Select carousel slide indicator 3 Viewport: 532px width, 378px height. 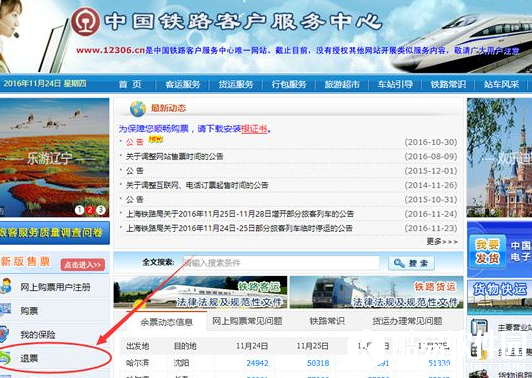[101, 210]
